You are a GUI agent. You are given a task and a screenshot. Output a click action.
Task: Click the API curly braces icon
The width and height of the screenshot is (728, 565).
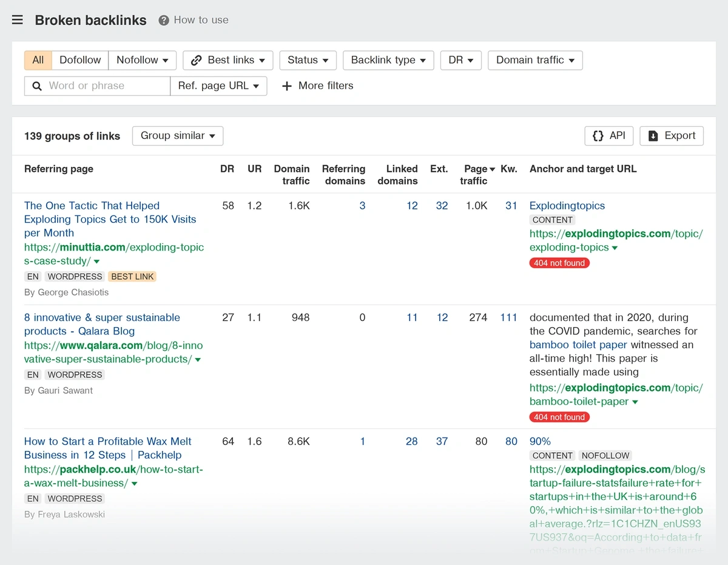(598, 136)
